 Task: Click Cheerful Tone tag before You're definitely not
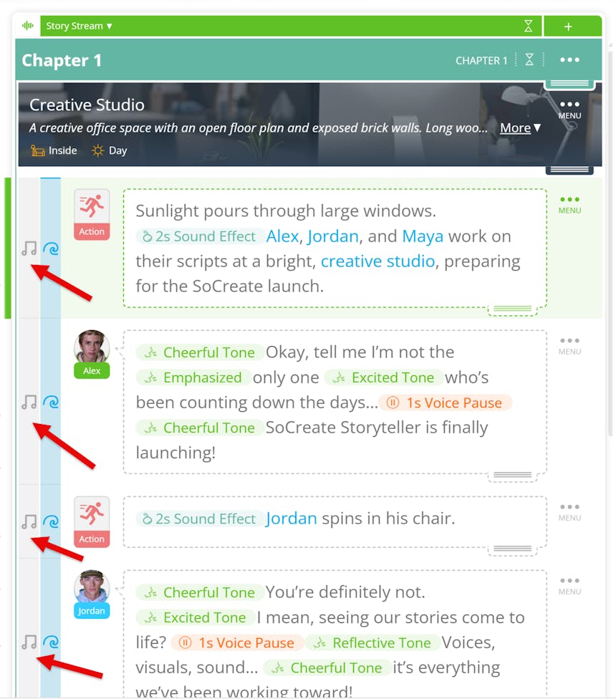(200, 592)
